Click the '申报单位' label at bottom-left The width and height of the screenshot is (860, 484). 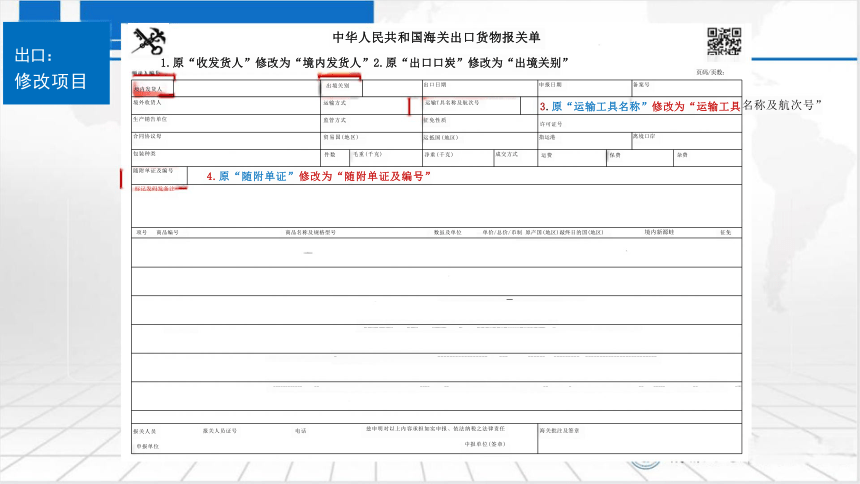(x=148, y=446)
